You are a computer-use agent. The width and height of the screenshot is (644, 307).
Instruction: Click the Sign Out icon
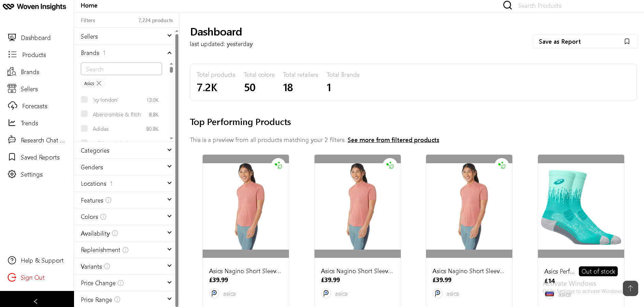12,277
